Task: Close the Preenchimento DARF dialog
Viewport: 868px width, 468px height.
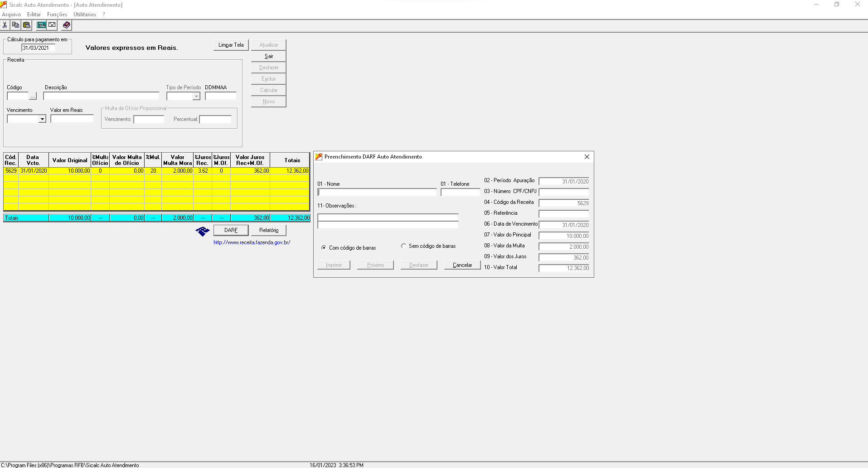Action: click(587, 157)
